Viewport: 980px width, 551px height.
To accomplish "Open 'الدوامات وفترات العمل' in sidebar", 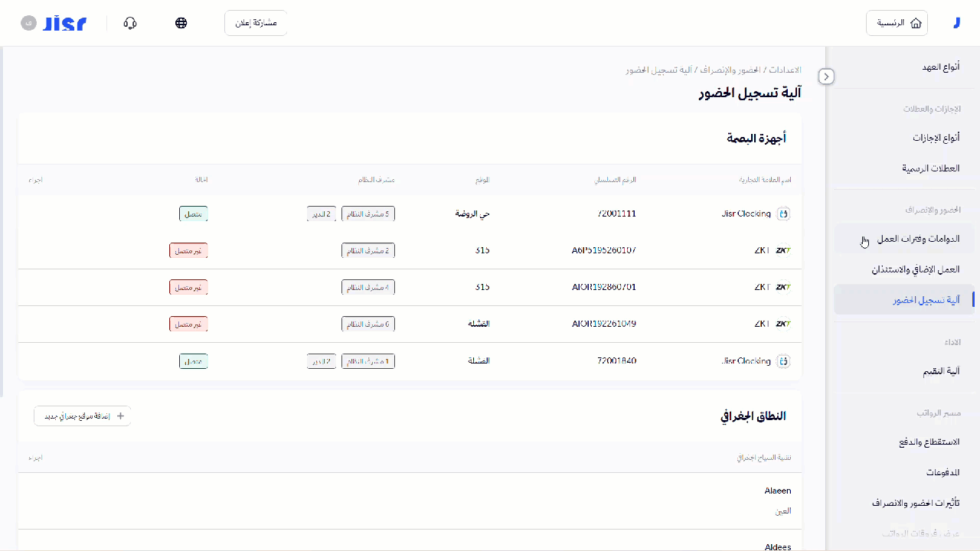I will (918, 240).
